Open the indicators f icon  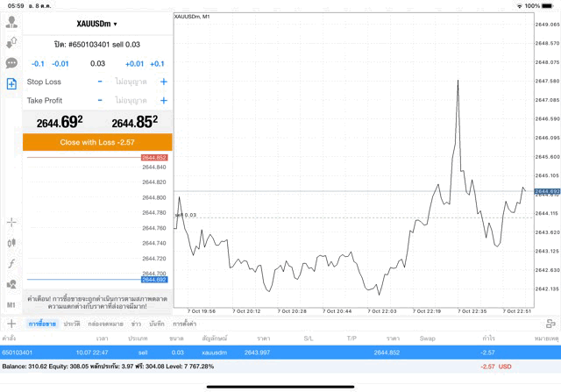(11, 263)
